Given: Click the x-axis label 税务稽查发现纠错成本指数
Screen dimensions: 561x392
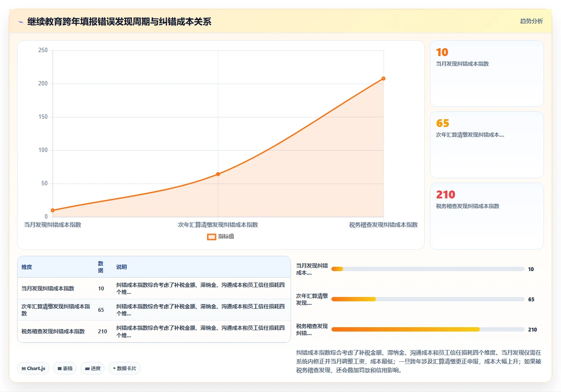Looking at the screenshot, I should coord(383,225).
